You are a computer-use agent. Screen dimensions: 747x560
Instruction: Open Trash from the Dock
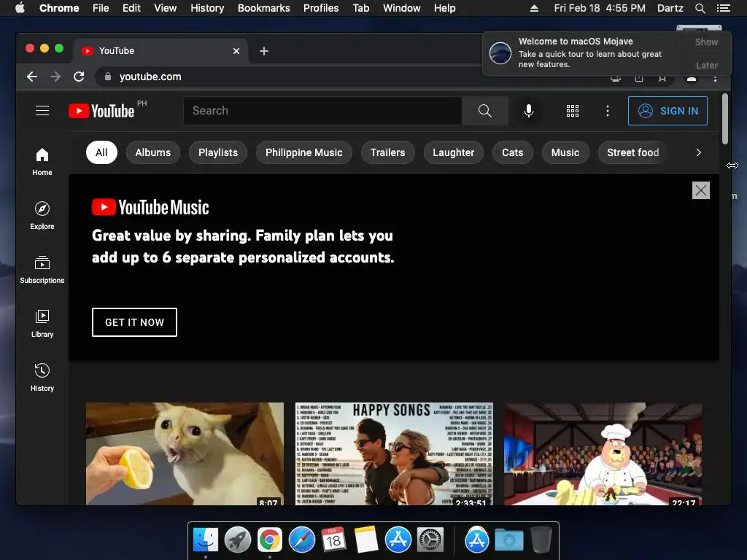[x=541, y=540]
